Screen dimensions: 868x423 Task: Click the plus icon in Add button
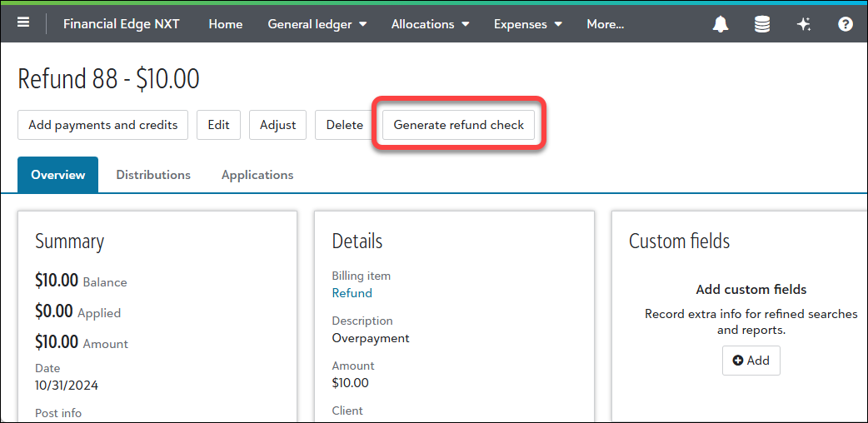coord(737,361)
